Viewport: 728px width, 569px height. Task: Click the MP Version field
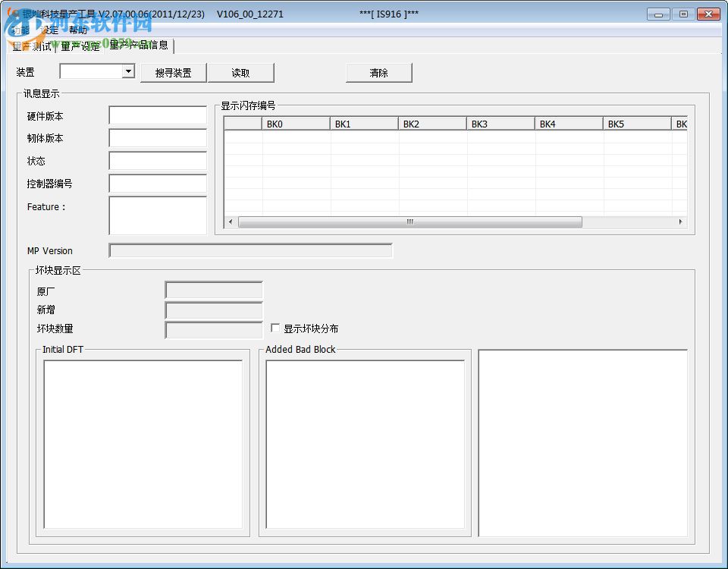coord(251,251)
